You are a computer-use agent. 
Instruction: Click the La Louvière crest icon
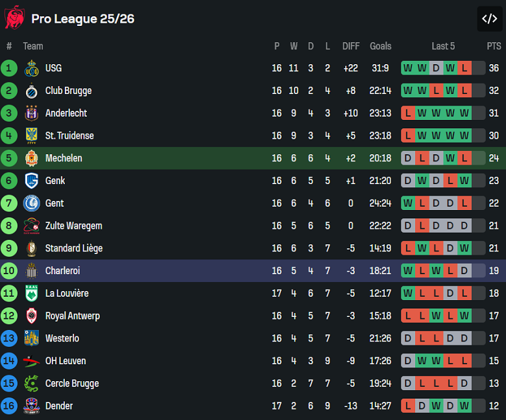tap(31, 294)
